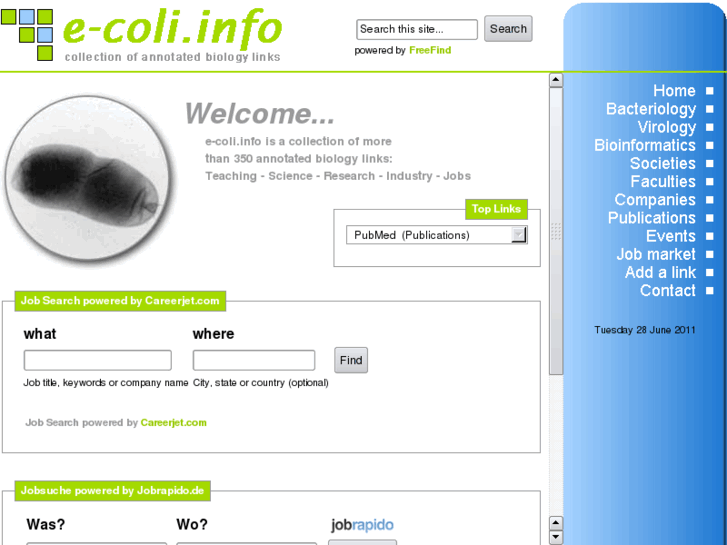Screen dimensions: 727x545
Task: Click the Top Links green label
Action: pos(496,209)
